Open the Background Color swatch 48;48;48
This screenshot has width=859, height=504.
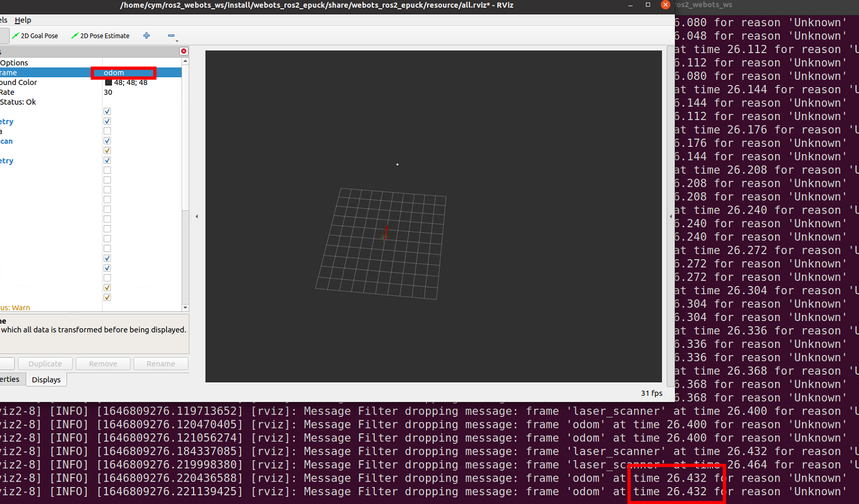point(126,82)
